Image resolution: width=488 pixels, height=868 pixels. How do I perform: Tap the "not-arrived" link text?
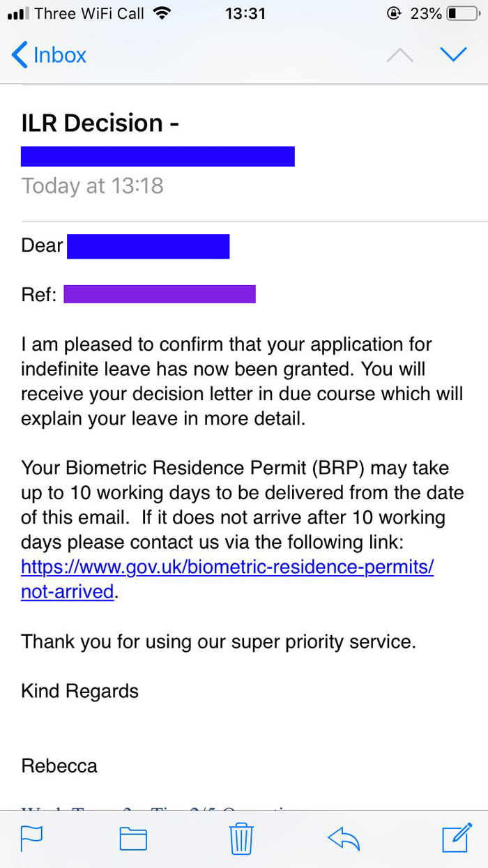click(x=67, y=592)
